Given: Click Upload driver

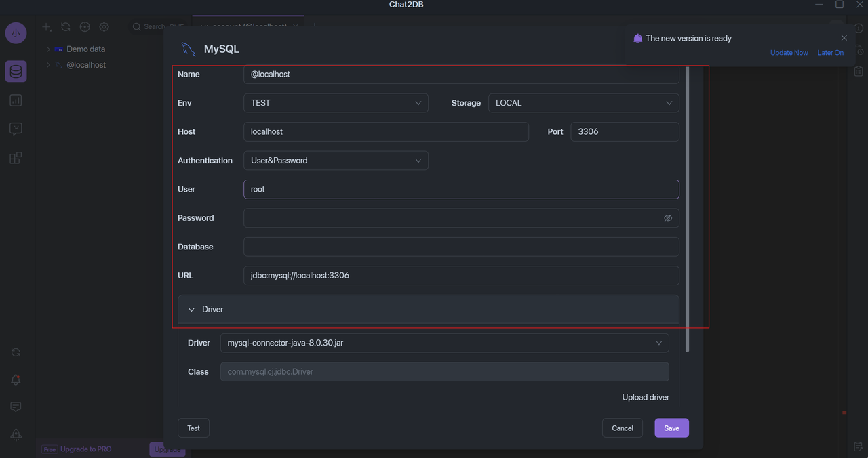Looking at the screenshot, I should [x=646, y=397].
